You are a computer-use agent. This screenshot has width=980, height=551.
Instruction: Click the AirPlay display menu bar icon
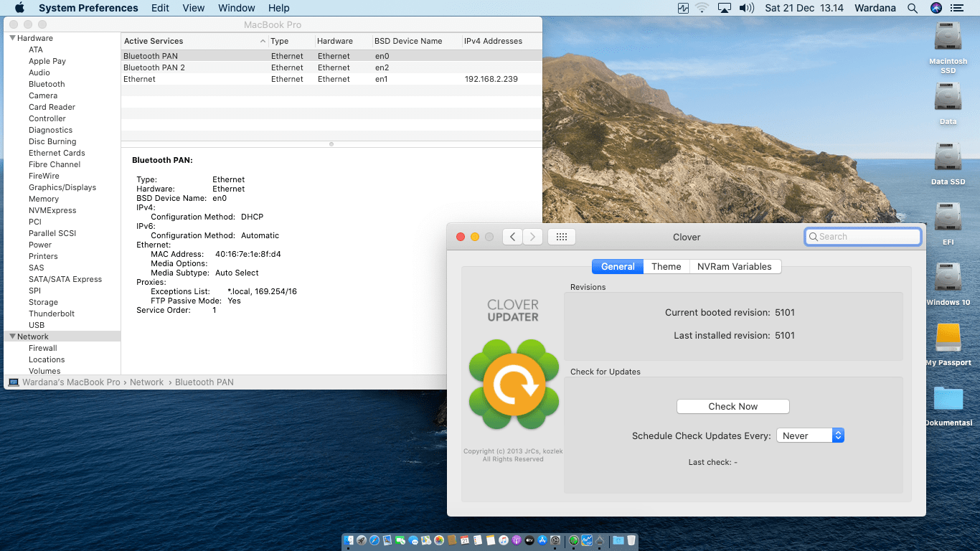tap(725, 8)
